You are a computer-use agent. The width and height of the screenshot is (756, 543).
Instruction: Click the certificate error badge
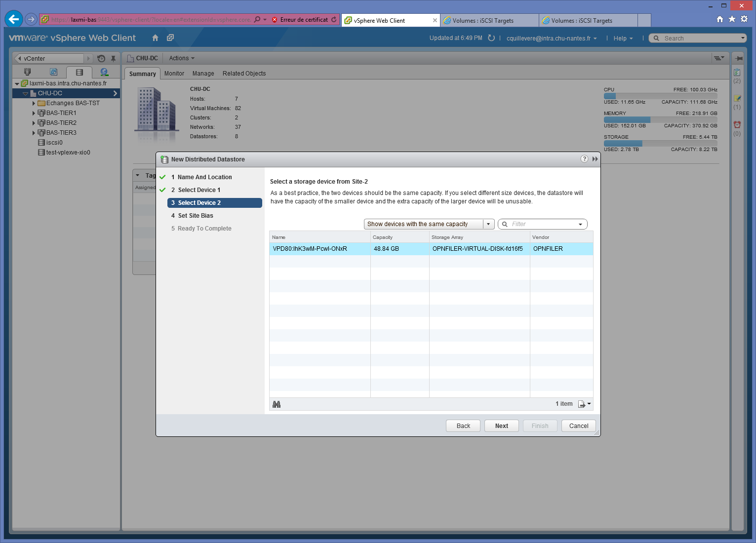pyautogui.click(x=300, y=20)
